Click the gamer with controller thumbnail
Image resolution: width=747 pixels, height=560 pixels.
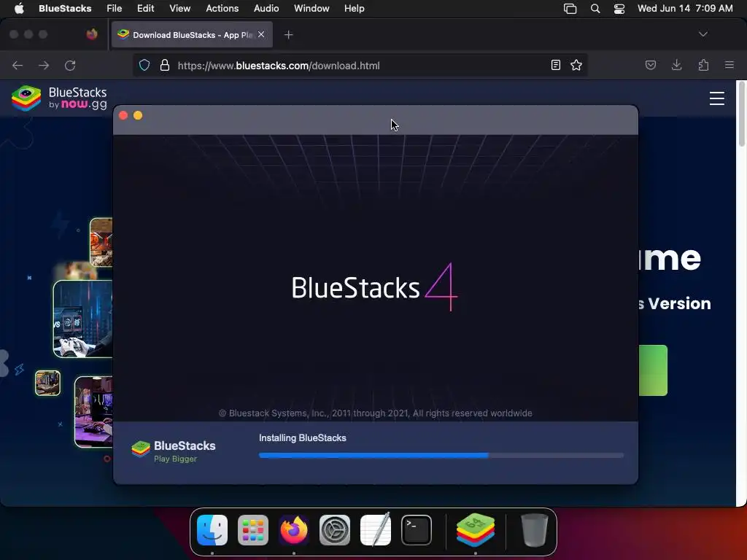[83, 319]
